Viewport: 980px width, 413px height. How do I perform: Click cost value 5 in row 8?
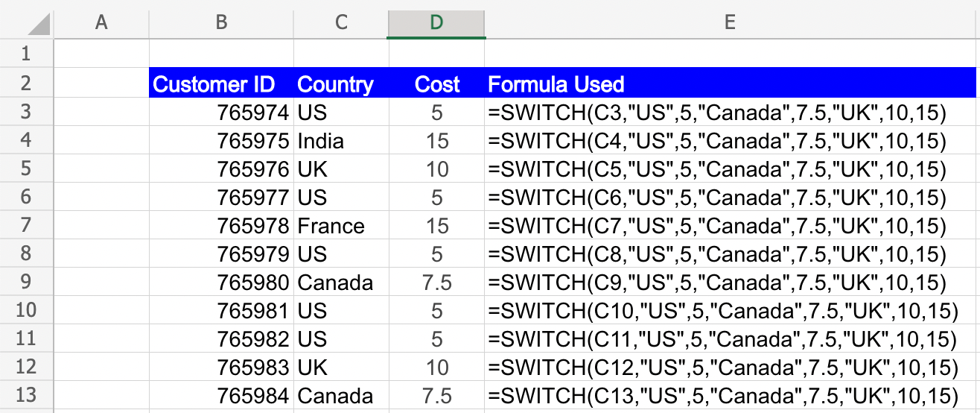pos(436,253)
